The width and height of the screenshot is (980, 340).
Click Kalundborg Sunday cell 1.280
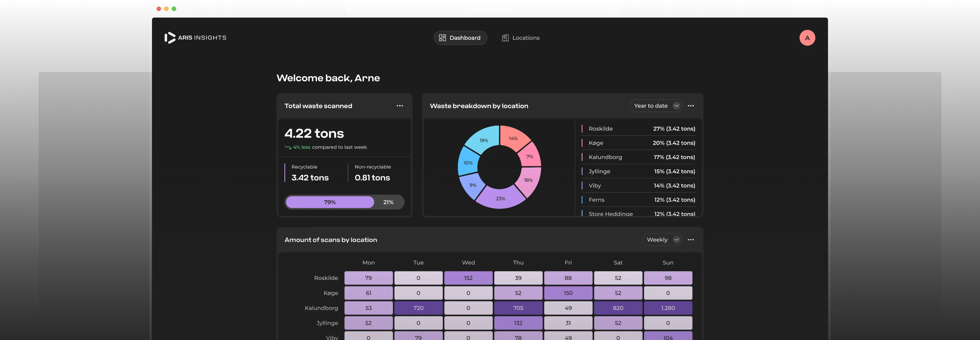(668, 308)
